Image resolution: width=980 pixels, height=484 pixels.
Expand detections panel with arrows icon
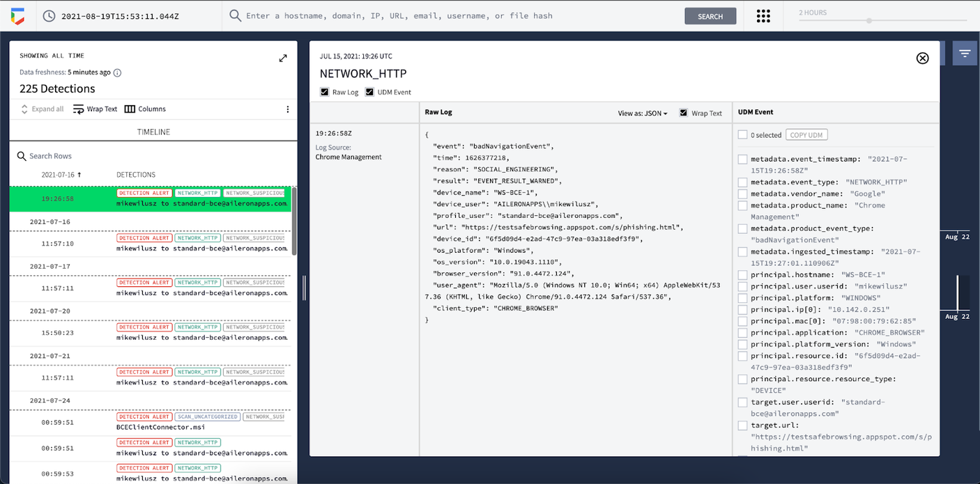tap(283, 58)
